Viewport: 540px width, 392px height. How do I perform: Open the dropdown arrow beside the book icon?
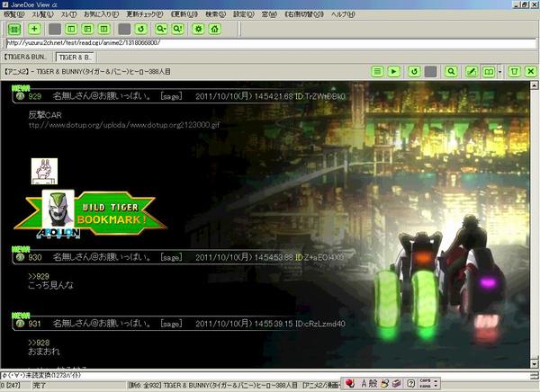pyautogui.click(x=500, y=72)
